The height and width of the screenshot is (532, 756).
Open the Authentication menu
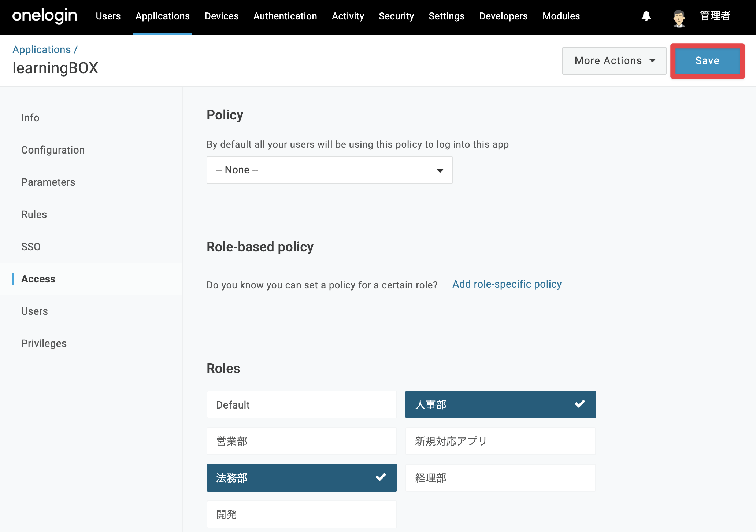[x=285, y=16]
